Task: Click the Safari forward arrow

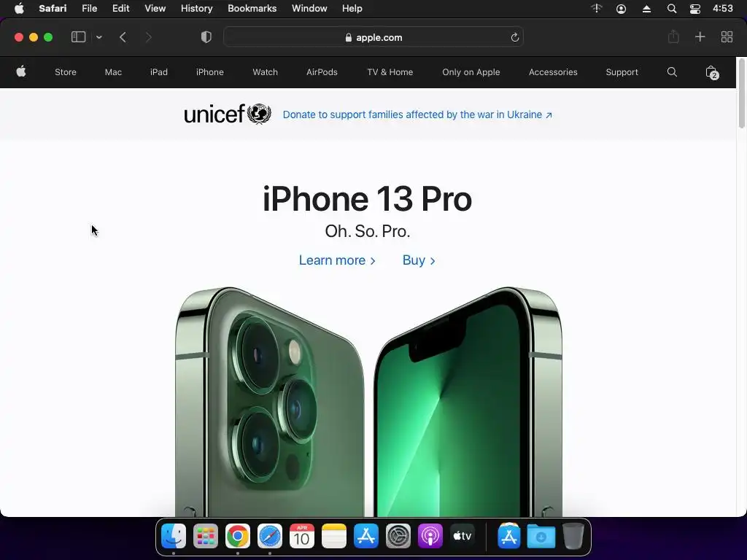Action: pyautogui.click(x=148, y=37)
